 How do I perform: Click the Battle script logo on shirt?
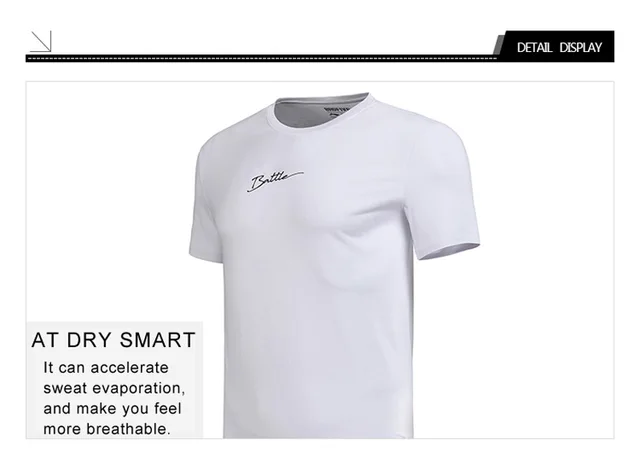coord(276,181)
